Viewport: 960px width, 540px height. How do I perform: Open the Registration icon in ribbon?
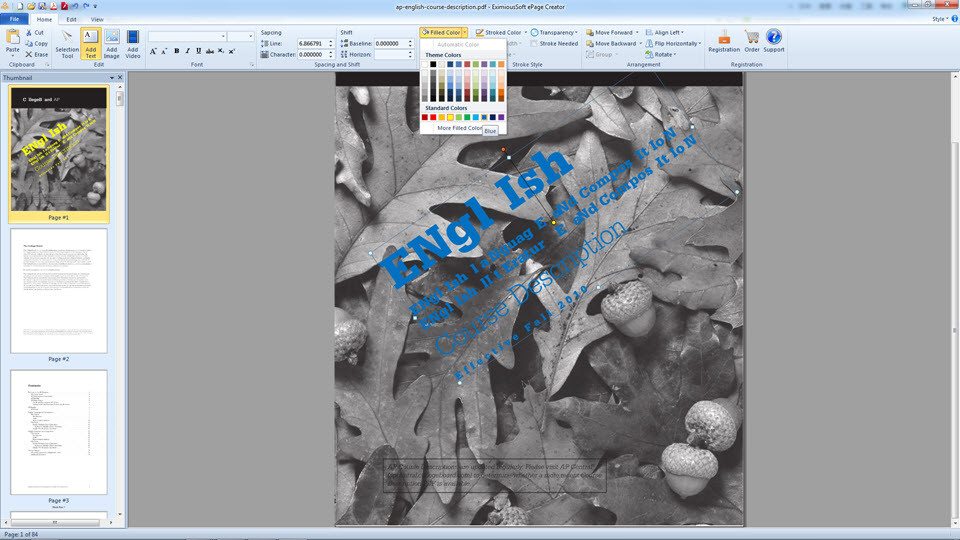(x=724, y=41)
